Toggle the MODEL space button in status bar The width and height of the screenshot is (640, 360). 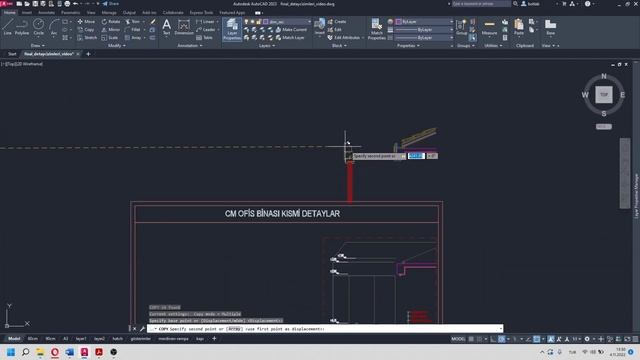point(458,339)
